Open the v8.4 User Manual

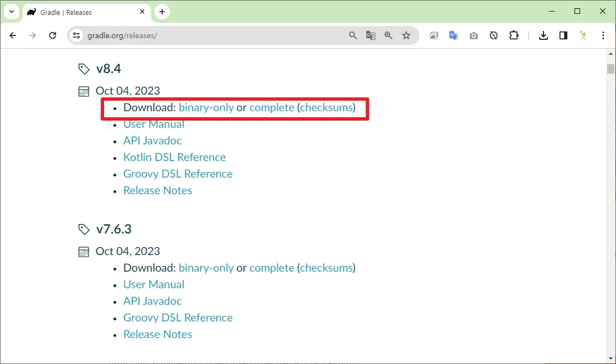(154, 124)
